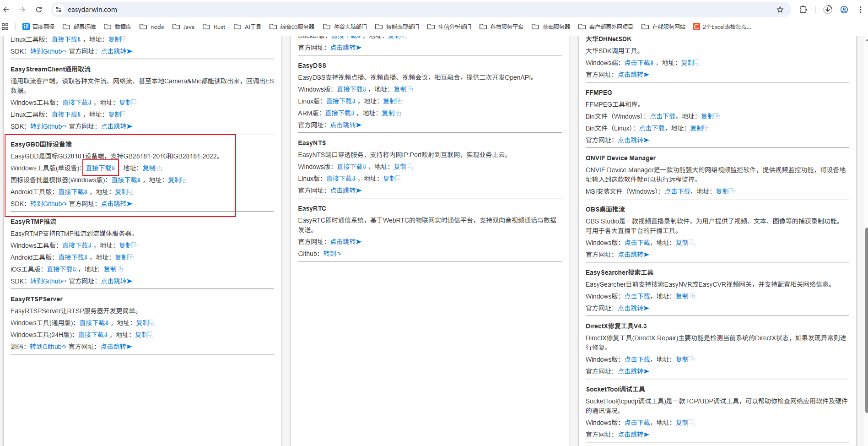Download EasyRTMP Windows工具版 via 直接下载

pos(77,245)
